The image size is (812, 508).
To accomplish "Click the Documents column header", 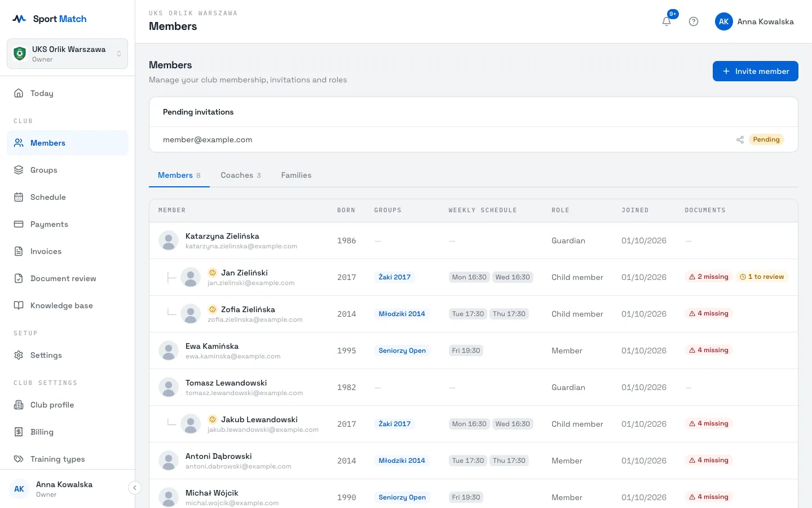I will coord(705,210).
